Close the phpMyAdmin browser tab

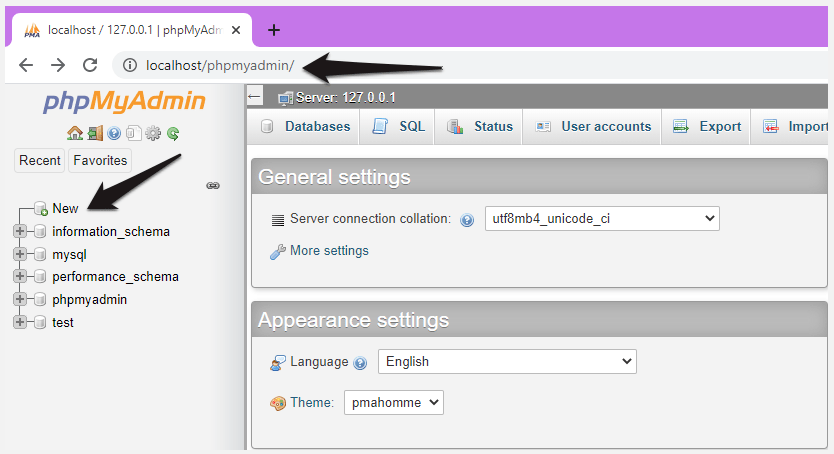point(236,30)
